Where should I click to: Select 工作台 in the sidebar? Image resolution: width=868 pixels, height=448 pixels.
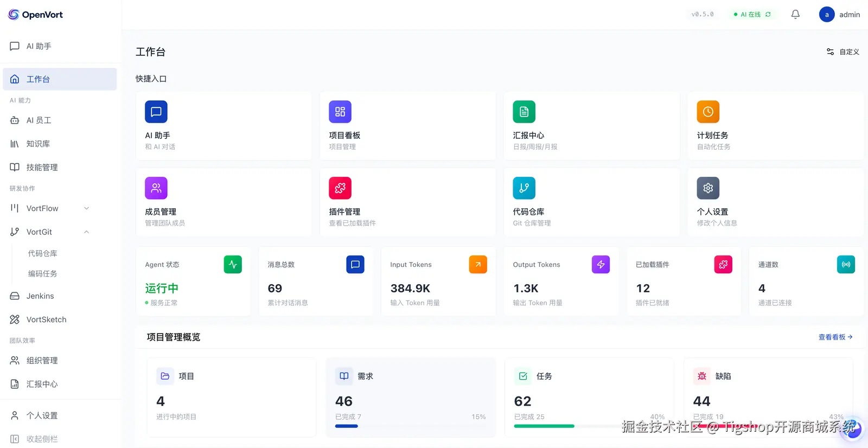60,79
